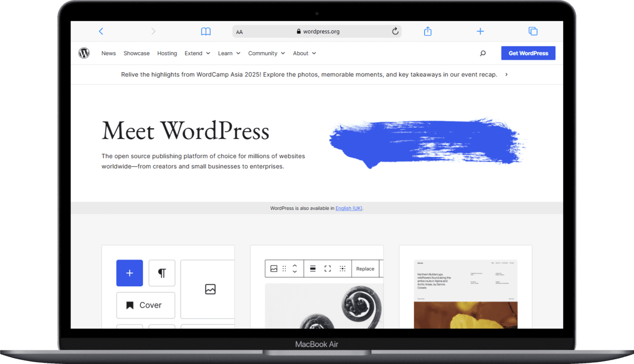Click the WordPress logo

pyautogui.click(x=84, y=53)
